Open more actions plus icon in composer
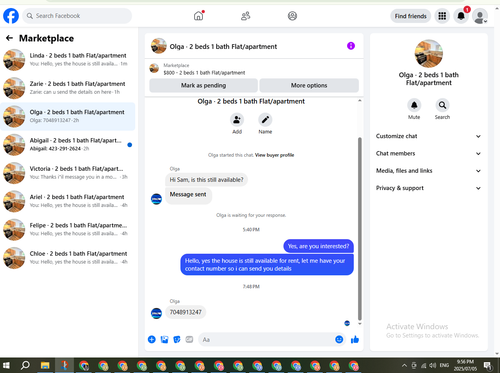The height and width of the screenshot is (373, 500). click(152, 339)
